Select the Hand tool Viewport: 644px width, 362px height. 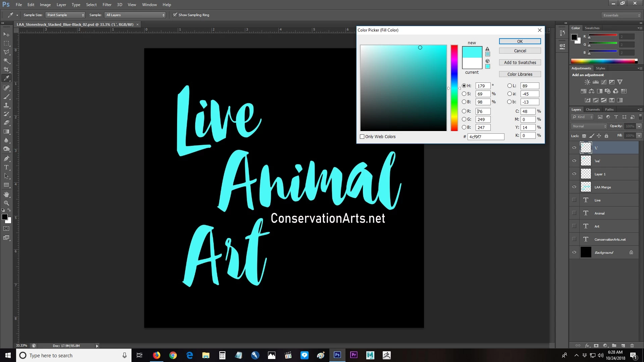pyautogui.click(x=6, y=194)
